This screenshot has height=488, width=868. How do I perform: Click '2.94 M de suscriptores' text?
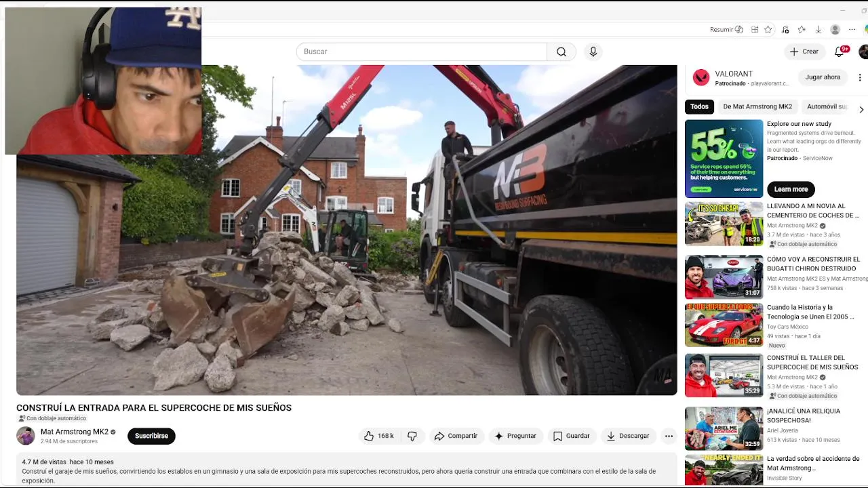tap(69, 441)
